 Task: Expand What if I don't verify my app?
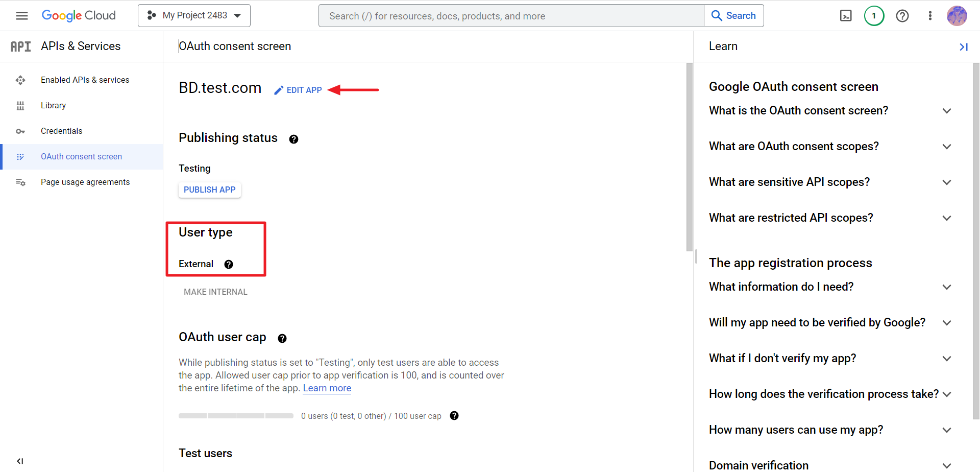(x=830, y=359)
